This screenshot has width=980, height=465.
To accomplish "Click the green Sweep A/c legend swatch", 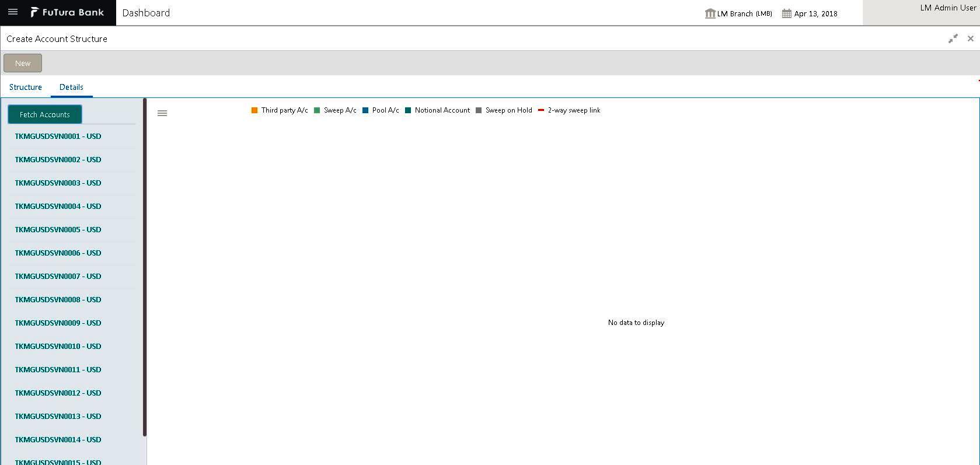I will click(x=317, y=110).
